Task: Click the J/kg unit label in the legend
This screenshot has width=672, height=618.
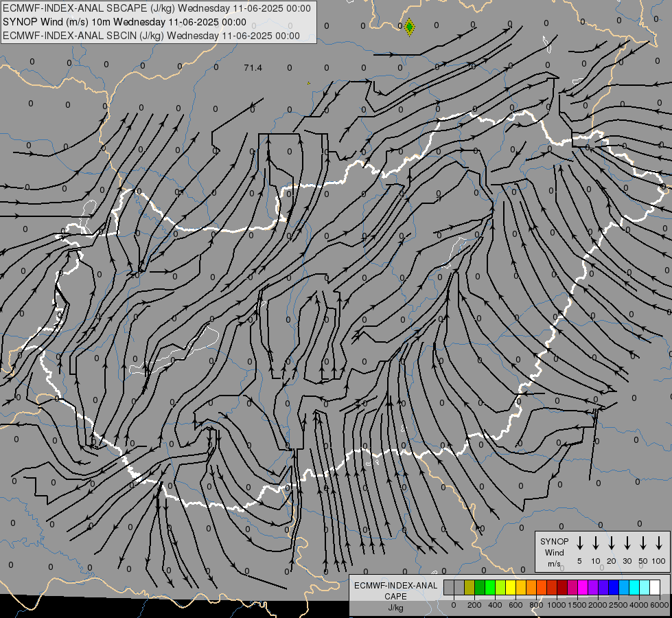Action: coord(395,608)
